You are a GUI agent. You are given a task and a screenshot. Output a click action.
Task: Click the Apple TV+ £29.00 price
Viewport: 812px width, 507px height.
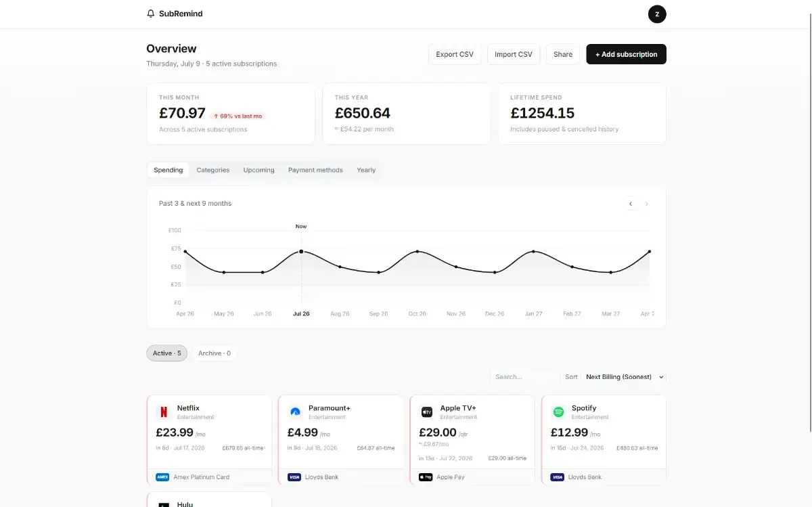click(x=438, y=433)
